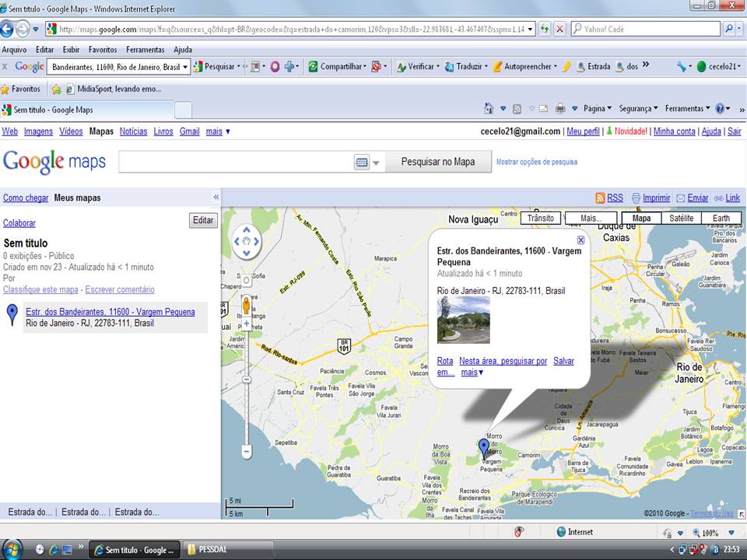Click the Google toolbar Compartilhar button

(x=337, y=67)
